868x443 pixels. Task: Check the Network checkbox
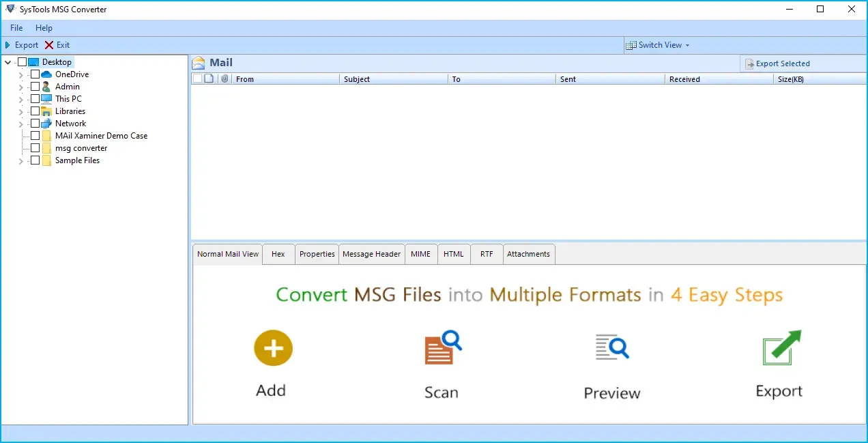click(35, 124)
